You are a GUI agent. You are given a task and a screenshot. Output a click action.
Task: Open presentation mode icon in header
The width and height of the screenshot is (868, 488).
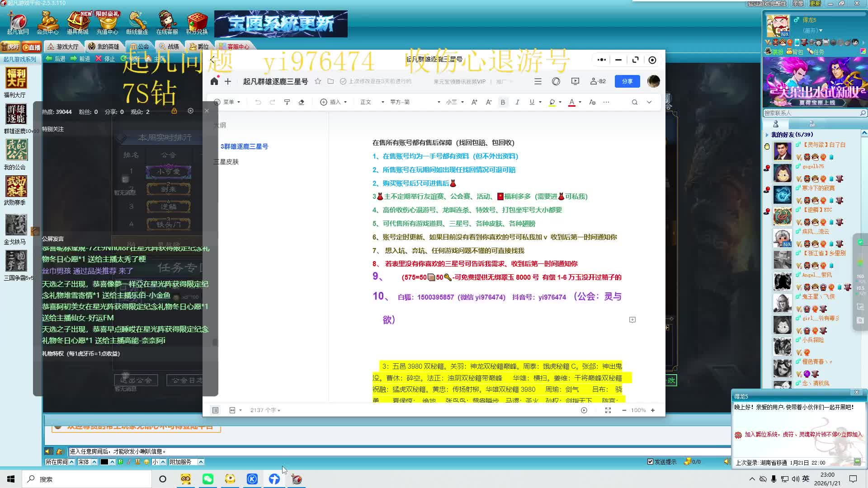[x=575, y=81]
